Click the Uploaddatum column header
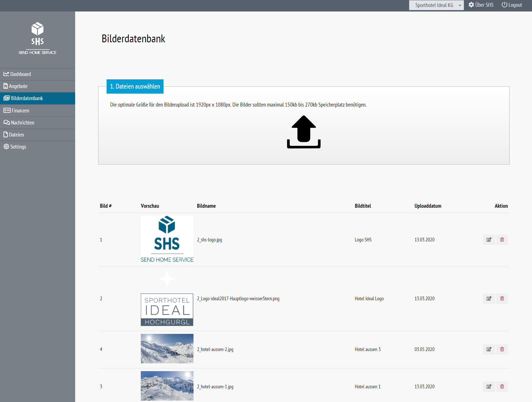 coord(428,206)
